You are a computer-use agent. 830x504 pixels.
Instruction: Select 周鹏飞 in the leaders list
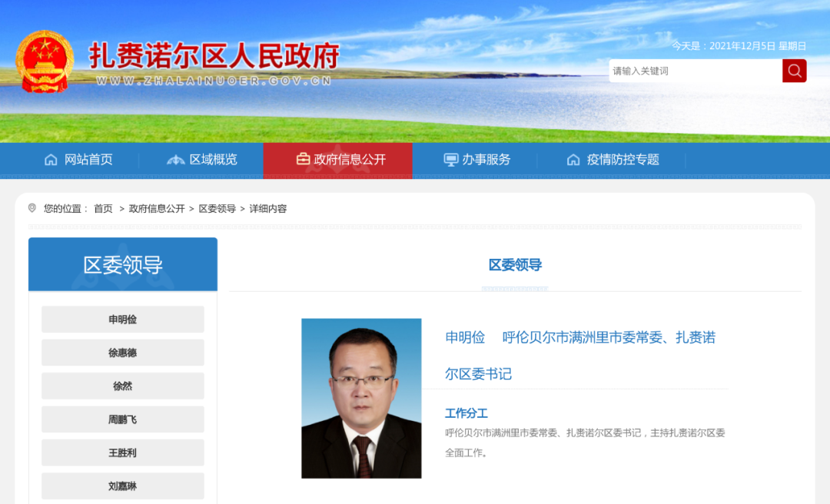coord(123,419)
